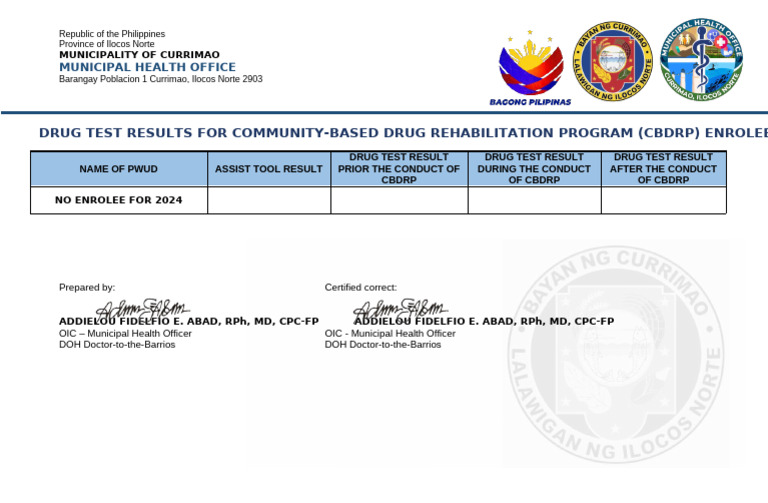Screen dimensions: 768x503
Task: Click the 'ASSIST TOOL RESULT' column header
Action: [269, 169]
